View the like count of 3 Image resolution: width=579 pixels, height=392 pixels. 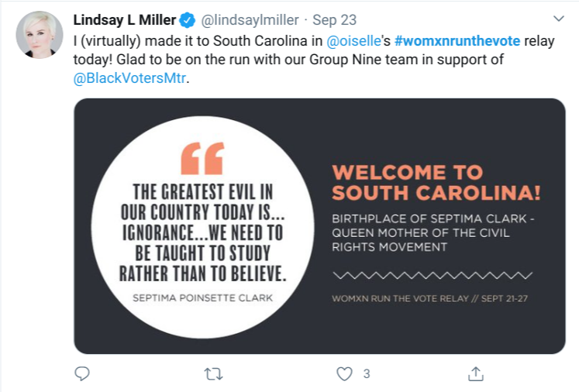tap(367, 374)
